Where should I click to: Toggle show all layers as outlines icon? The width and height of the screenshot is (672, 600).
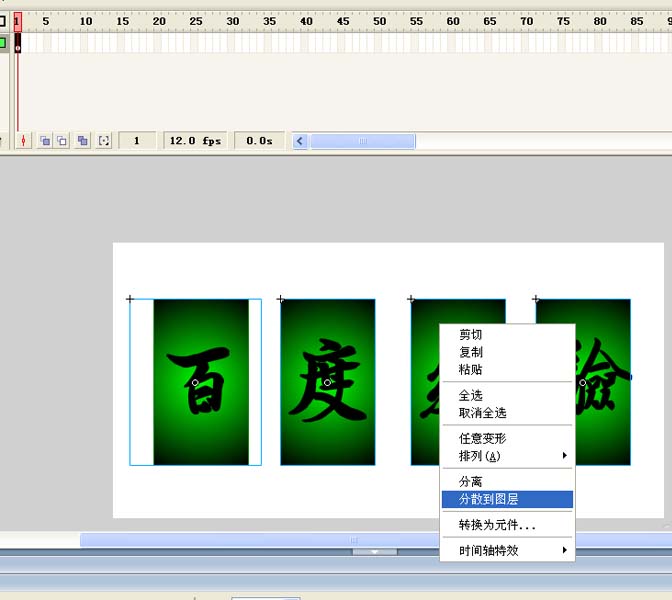3,21
